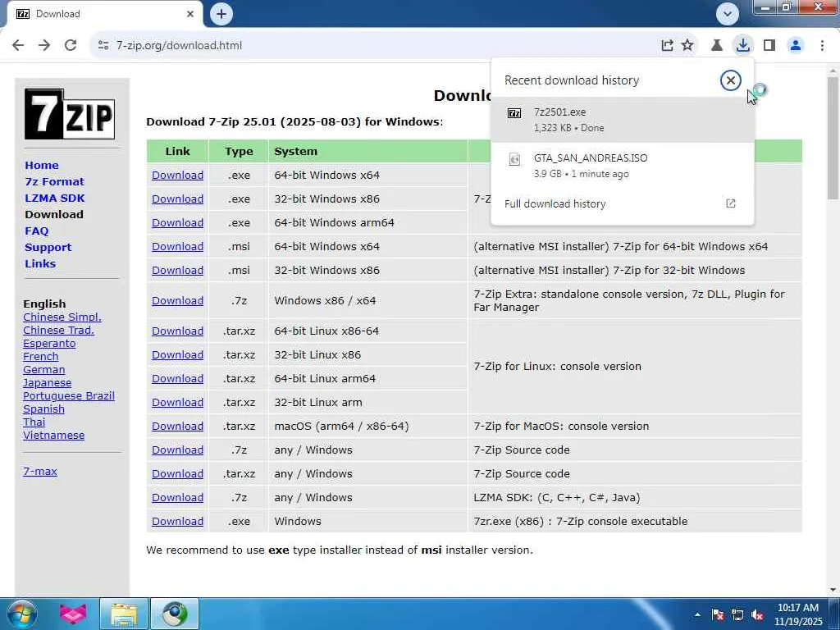Open the Windows Start button
840x630 pixels.
(22, 614)
